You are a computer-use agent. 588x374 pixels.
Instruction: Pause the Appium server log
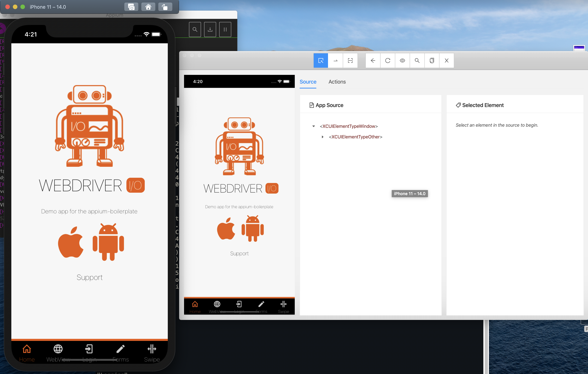coord(225,29)
